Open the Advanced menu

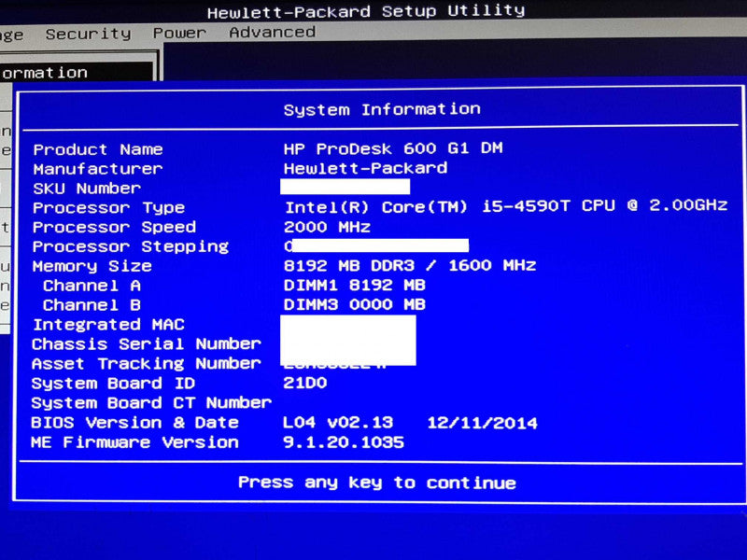[272, 32]
